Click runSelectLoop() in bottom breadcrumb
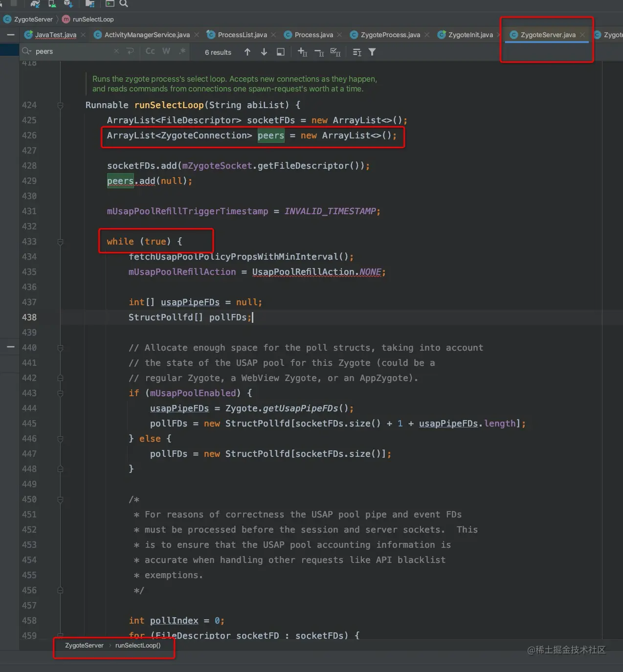The height and width of the screenshot is (672, 623). (138, 646)
